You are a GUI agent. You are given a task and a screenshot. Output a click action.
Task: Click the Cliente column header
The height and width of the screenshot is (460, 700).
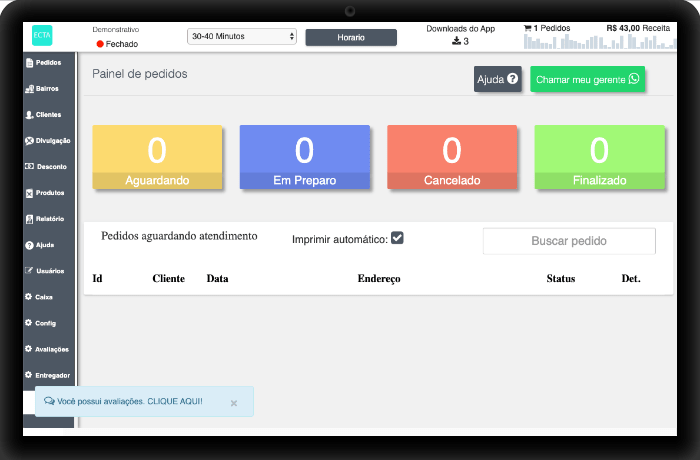(168, 278)
